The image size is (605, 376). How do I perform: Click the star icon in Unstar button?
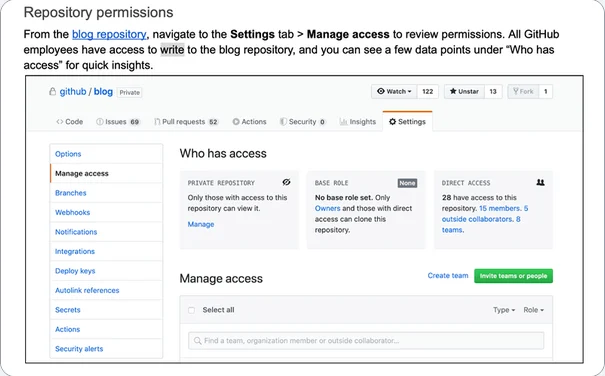point(453,91)
